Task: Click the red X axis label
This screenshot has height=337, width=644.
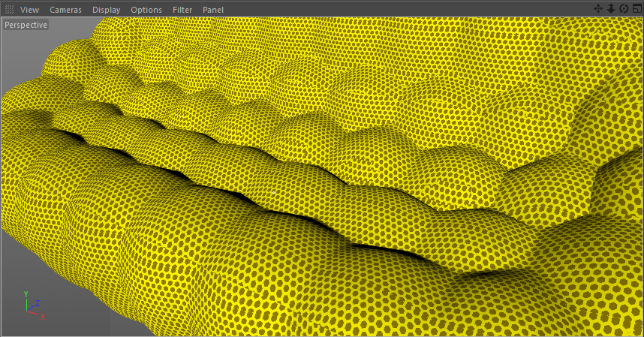Action: (x=42, y=317)
